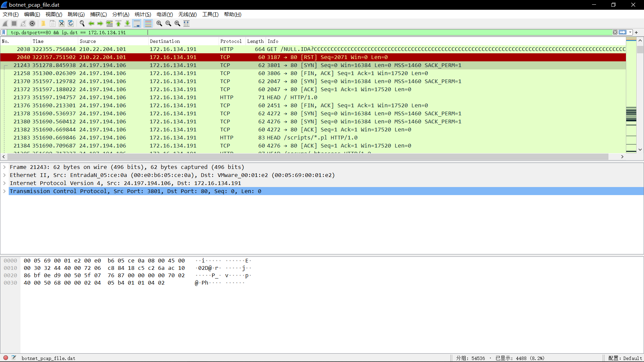Stop capture with the square icon
644x362 pixels.
pyautogui.click(x=14, y=23)
